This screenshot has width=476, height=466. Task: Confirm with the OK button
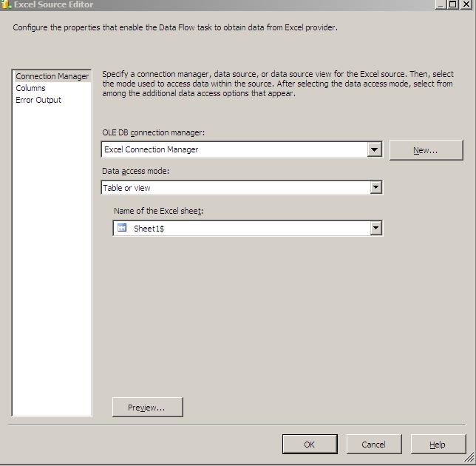click(x=310, y=444)
